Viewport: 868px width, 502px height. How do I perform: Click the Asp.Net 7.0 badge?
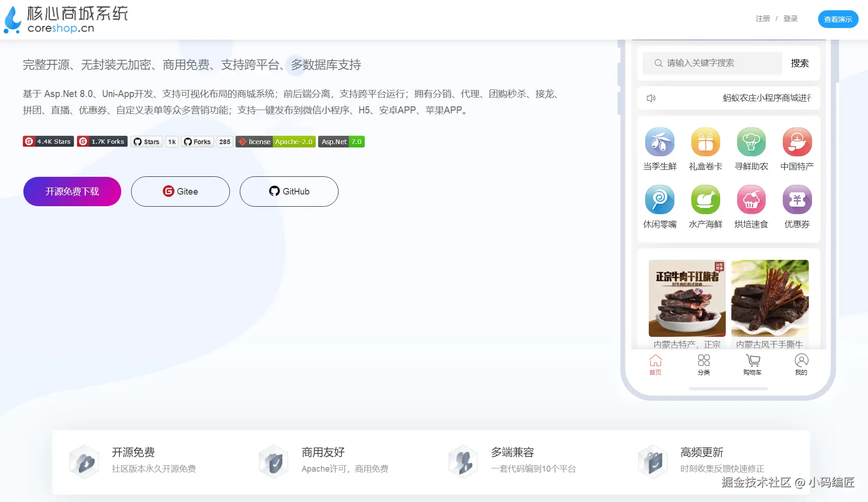341,141
